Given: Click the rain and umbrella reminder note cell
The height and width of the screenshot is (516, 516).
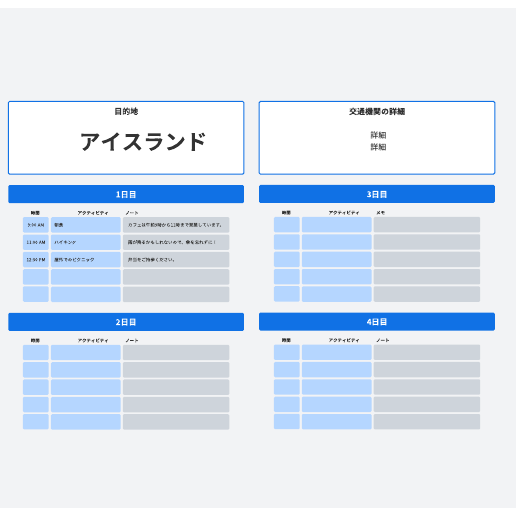Looking at the screenshot, I should pyautogui.click(x=176, y=242).
